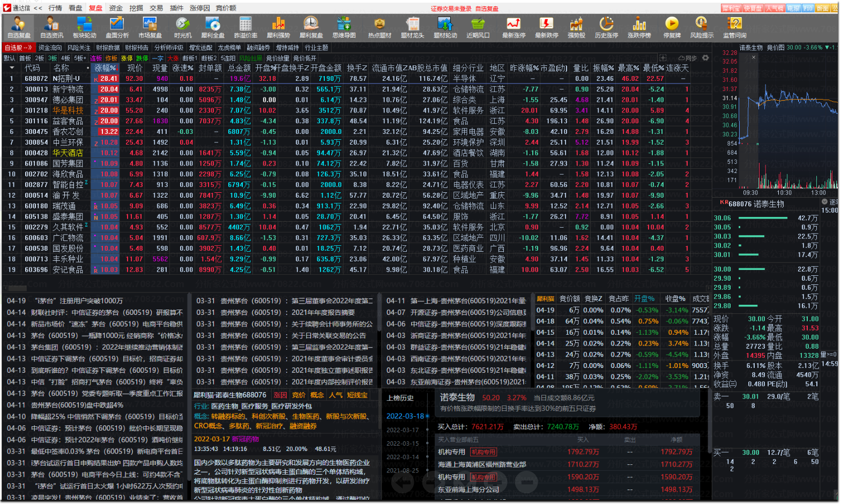Image resolution: width=841 pixels, height=504 pixels.
Task: Open the 近期风口 basket icon
Action: pyautogui.click(x=478, y=27)
